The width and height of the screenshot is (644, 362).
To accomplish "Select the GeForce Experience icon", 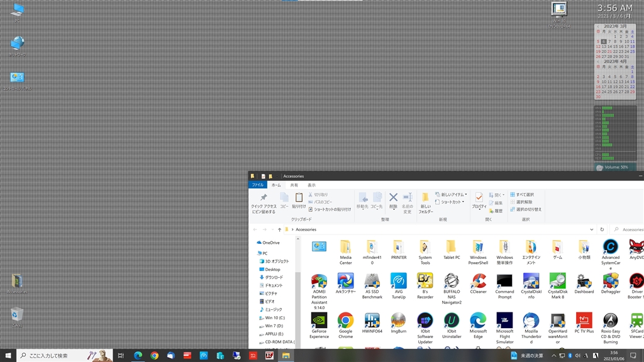I will (x=319, y=321).
